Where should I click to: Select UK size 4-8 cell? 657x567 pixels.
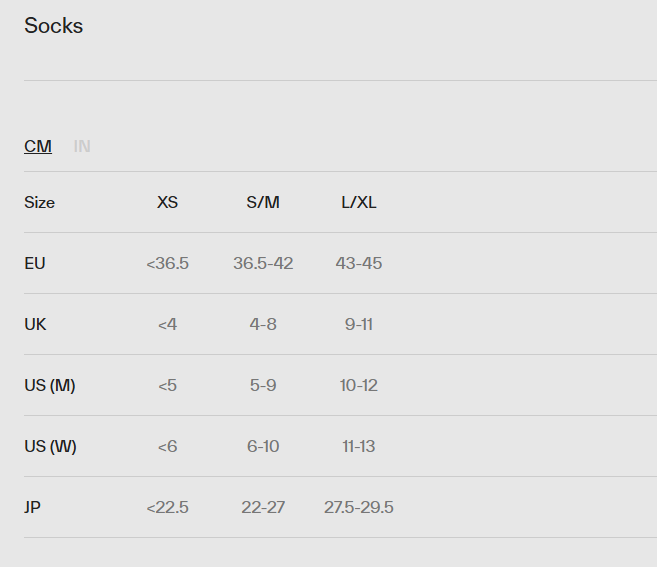coord(263,324)
